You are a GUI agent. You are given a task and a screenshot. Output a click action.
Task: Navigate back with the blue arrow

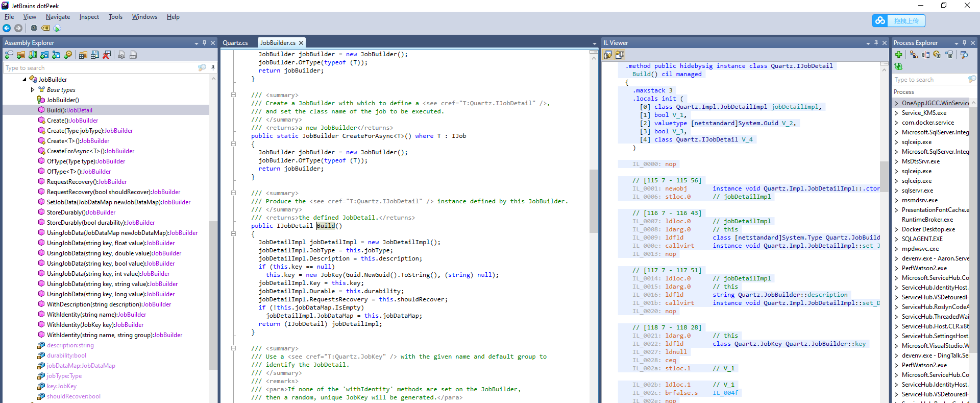click(7, 28)
